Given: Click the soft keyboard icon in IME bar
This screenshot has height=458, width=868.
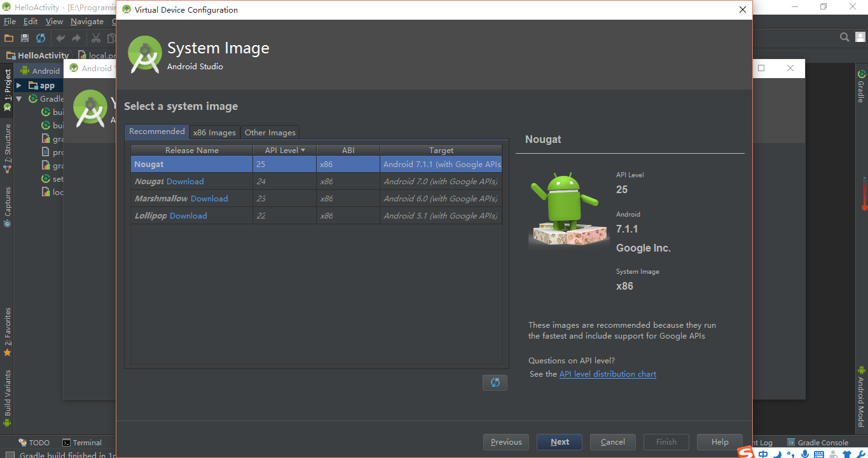Looking at the screenshot, I should [x=819, y=454].
